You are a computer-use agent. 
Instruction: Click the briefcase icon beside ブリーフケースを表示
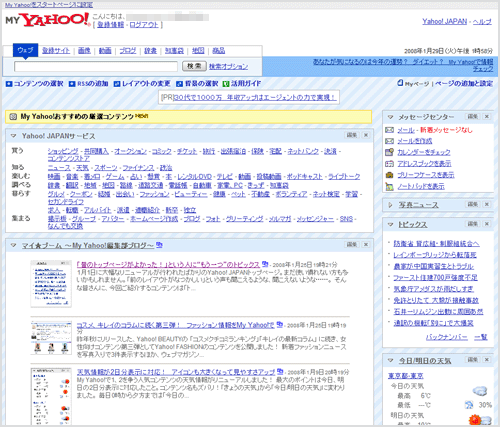click(389, 175)
